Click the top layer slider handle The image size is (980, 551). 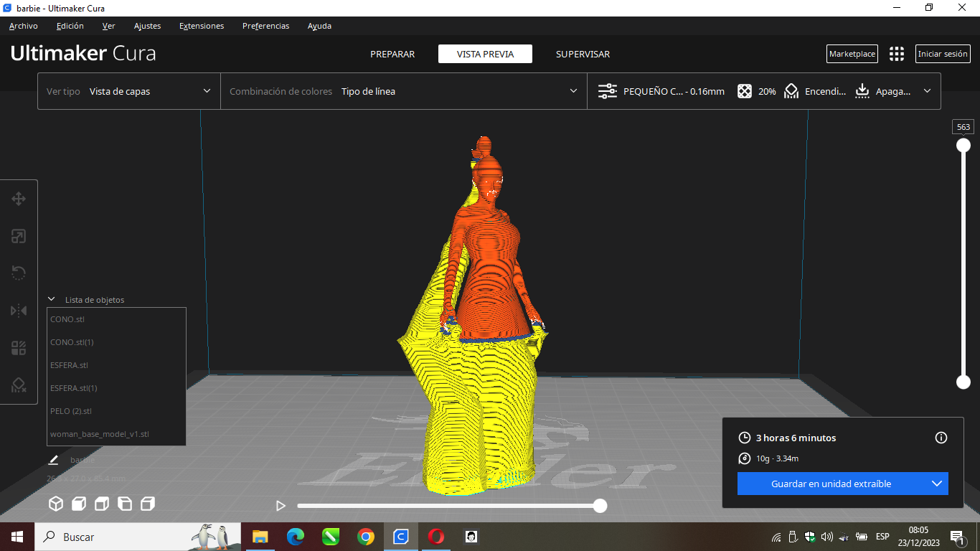[963, 145]
